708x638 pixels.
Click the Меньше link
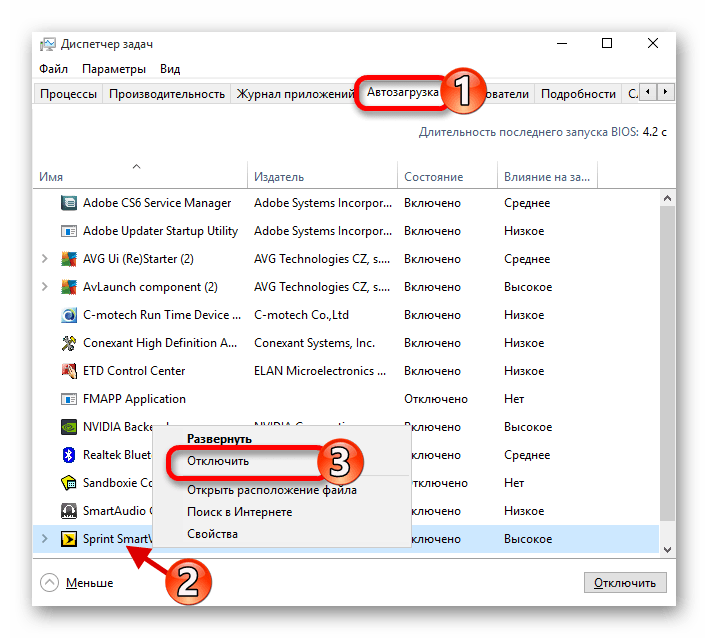coord(89,583)
